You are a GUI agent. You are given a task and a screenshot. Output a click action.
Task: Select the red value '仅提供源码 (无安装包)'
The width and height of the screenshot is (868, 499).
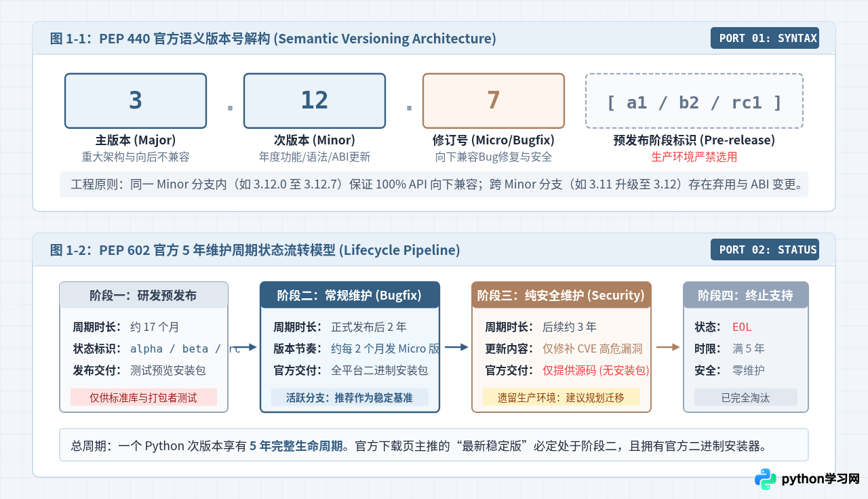click(x=596, y=370)
